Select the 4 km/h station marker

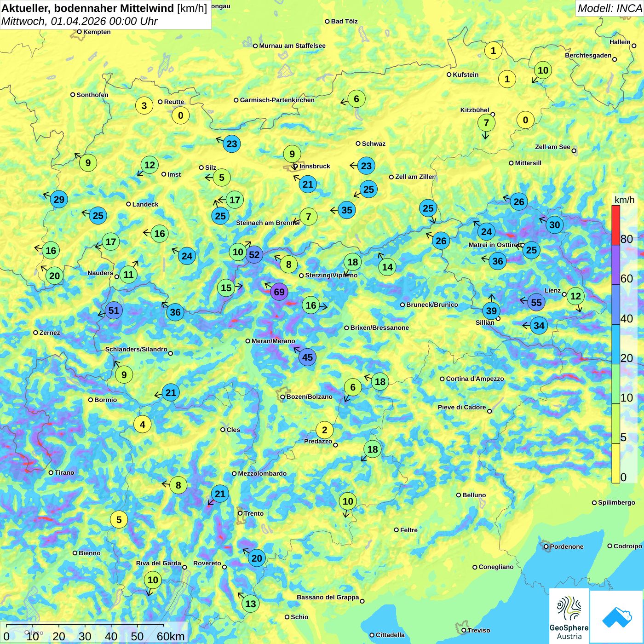143,424
